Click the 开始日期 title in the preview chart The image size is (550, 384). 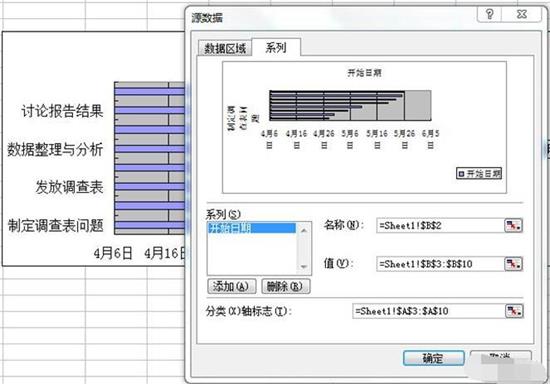(364, 73)
